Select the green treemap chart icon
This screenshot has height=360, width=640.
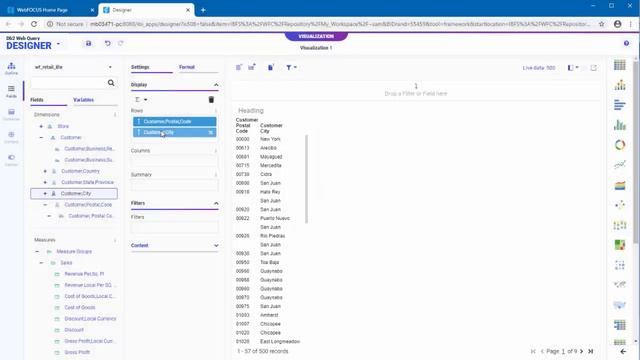[620, 245]
